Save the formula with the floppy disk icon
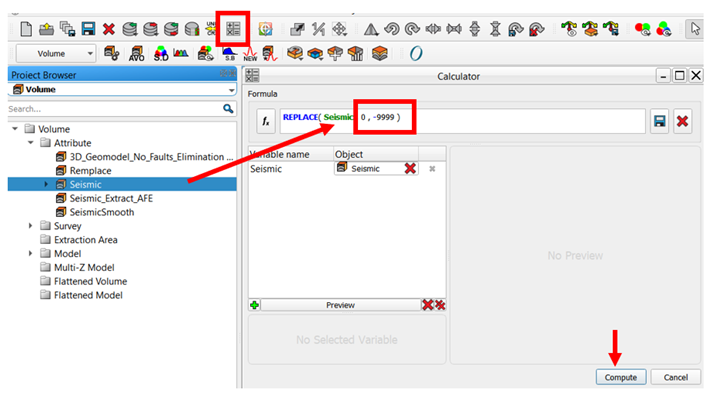Image resolution: width=709 pixels, height=393 pixels. (x=660, y=121)
